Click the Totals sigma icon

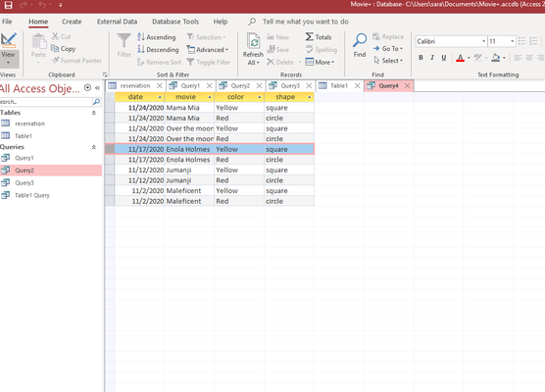309,37
